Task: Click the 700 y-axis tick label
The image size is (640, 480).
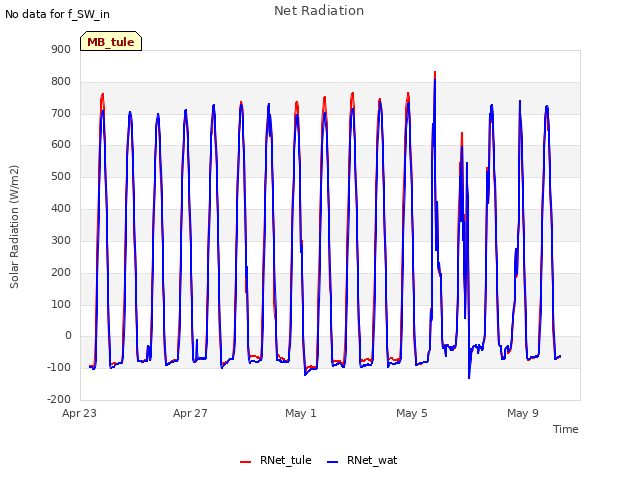Action: [x=61, y=113]
